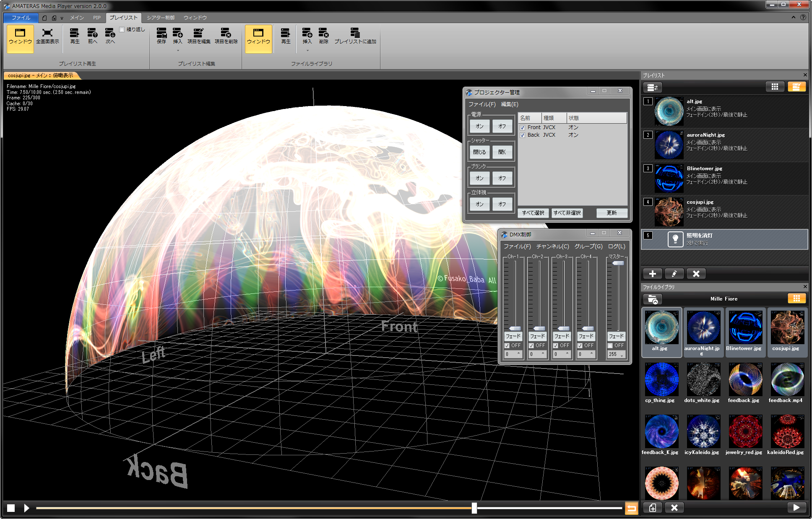Switch to PIP ribbon tab
This screenshot has height=519, width=812.
click(x=97, y=18)
